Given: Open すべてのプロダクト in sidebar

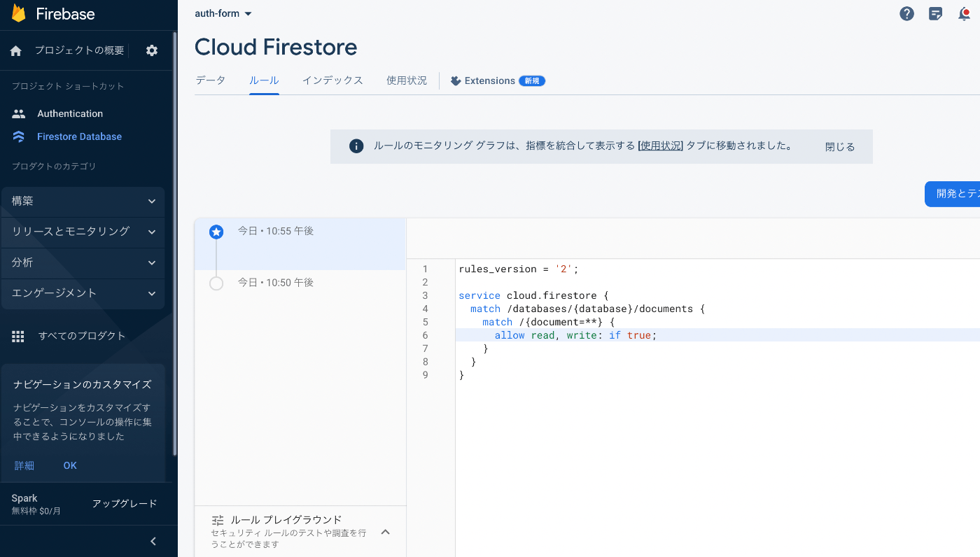Looking at the screenshot, I should (x=82, y=336).
